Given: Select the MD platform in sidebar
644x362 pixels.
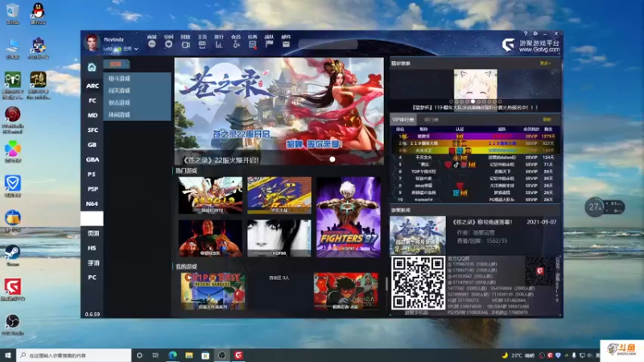Looking at the screenshot, I should pos(92,115).
